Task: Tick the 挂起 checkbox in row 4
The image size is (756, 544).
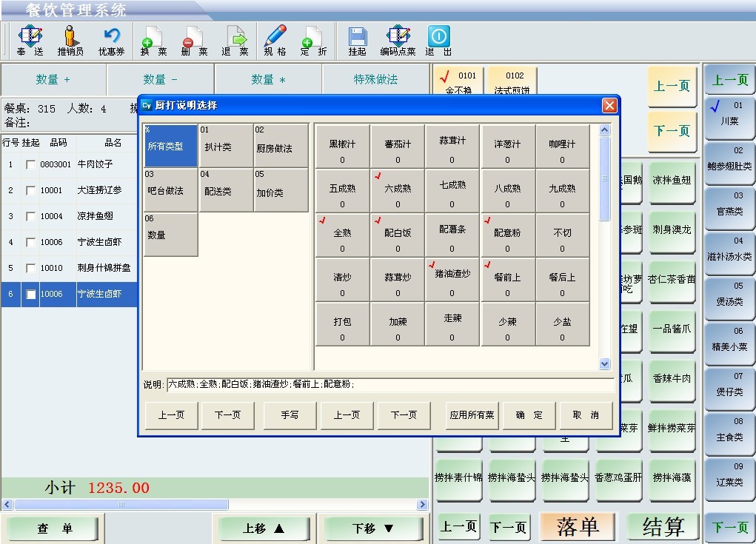Action: coord(30,242)
